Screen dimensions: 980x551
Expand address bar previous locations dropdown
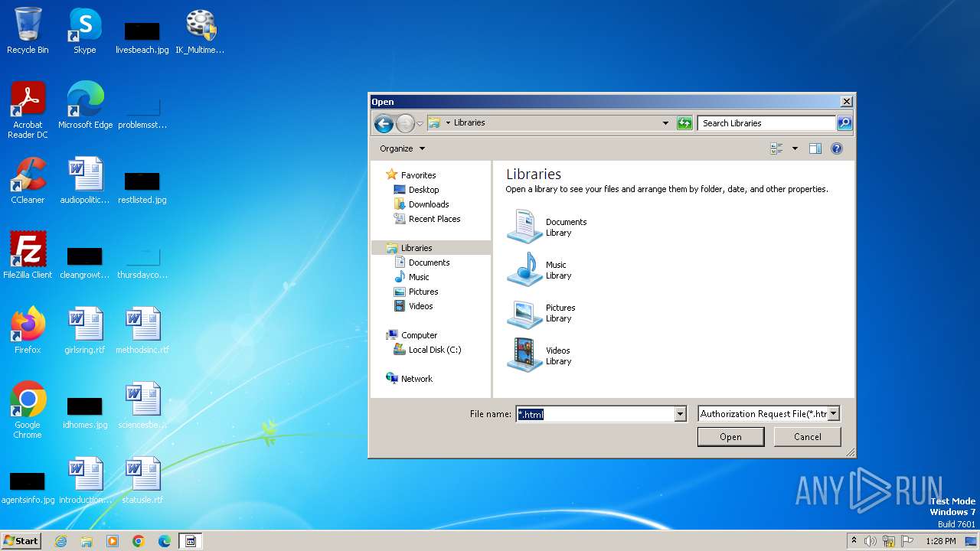tap(665, 123)
